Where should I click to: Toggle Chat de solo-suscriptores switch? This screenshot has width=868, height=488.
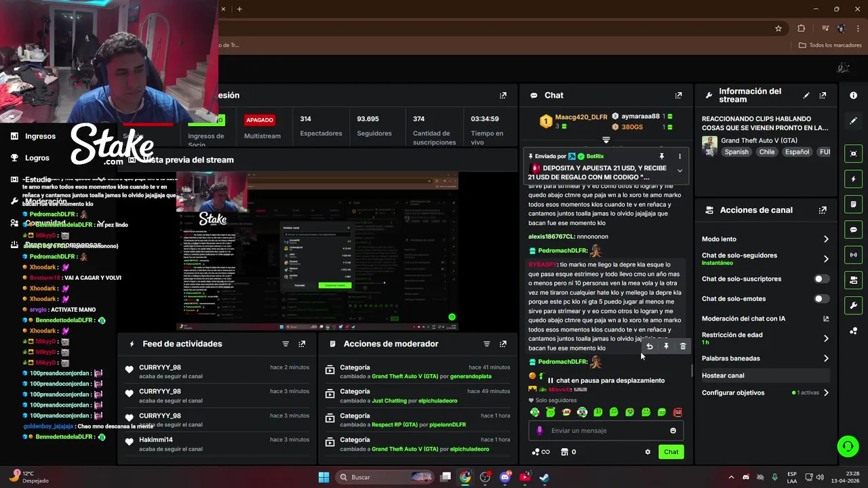click(821, 279)
